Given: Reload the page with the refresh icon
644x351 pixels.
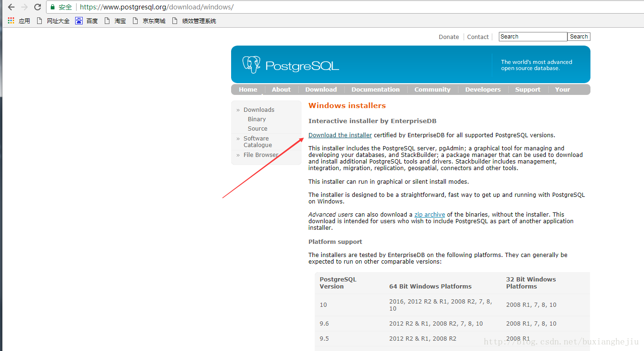Looking at the screenshot, I should click(x=38, y=7).
